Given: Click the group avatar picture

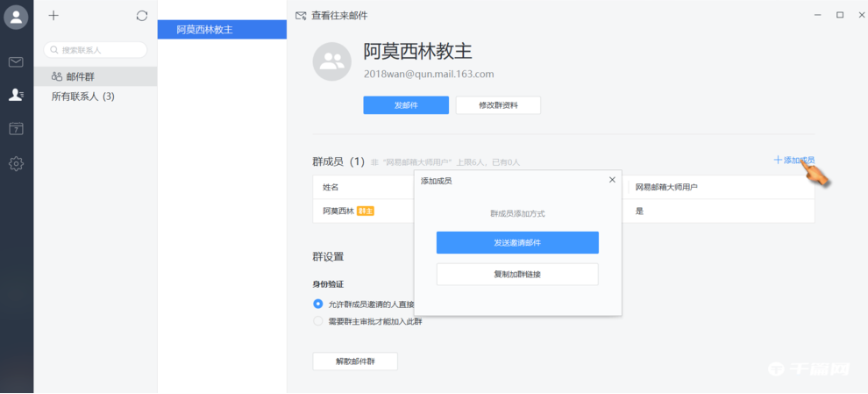Looking at the screenshot, I should [x=332, y=61].
